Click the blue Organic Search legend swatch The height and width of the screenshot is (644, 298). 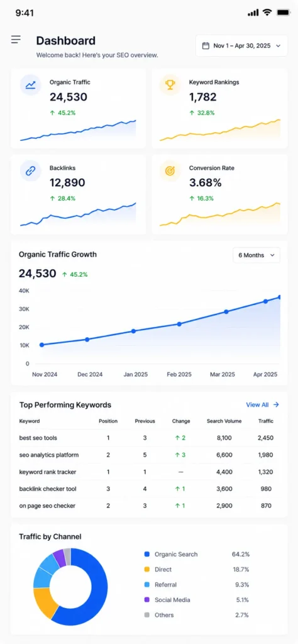click(147, 555)
